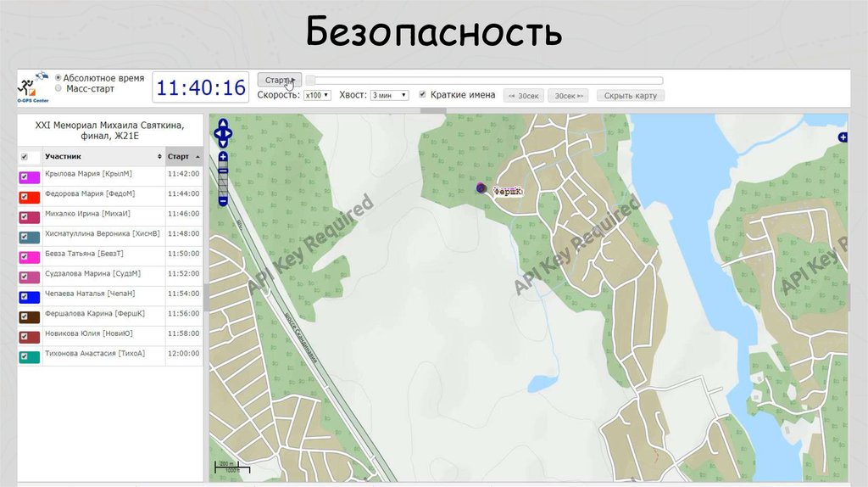Jump back 30сек button
This screenshot has width=868, height=487.
click(x=524, y=96)
